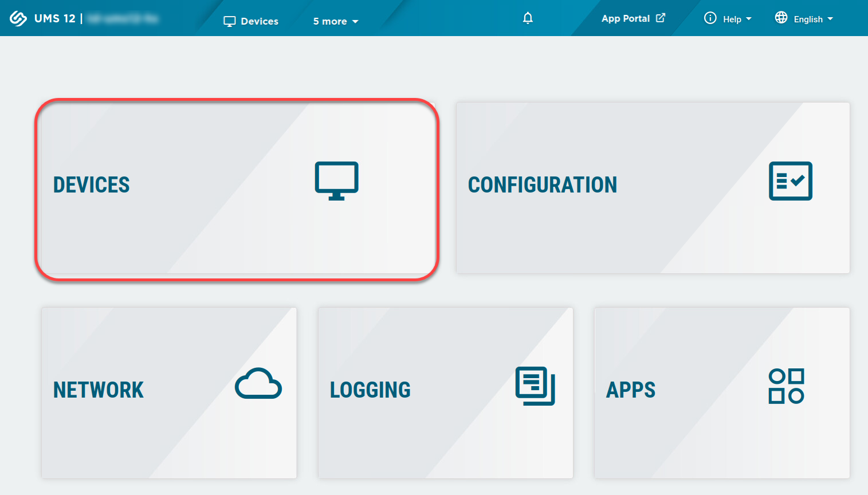
Task: Click the cloud icon in the Network tile
Action: pos(258,384)
